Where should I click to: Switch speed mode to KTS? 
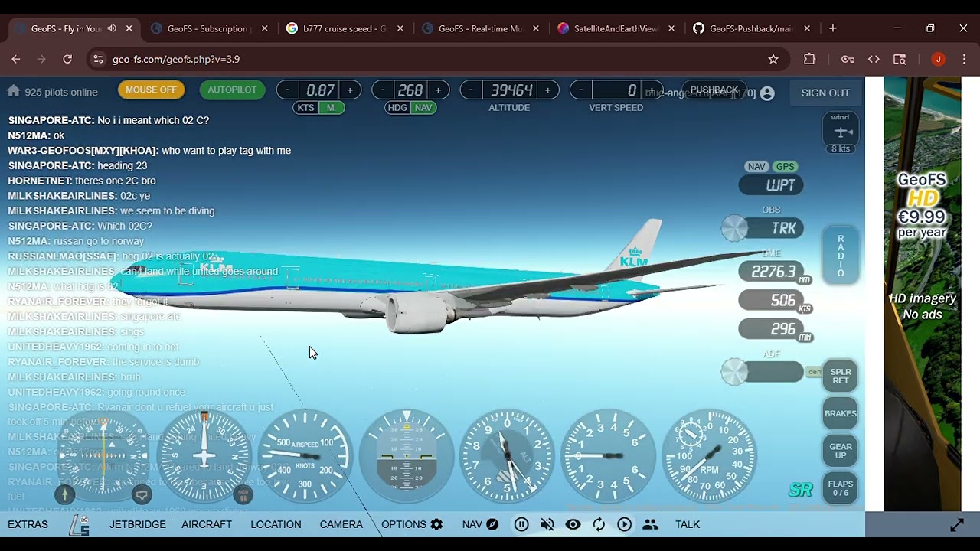click(305, 108)
